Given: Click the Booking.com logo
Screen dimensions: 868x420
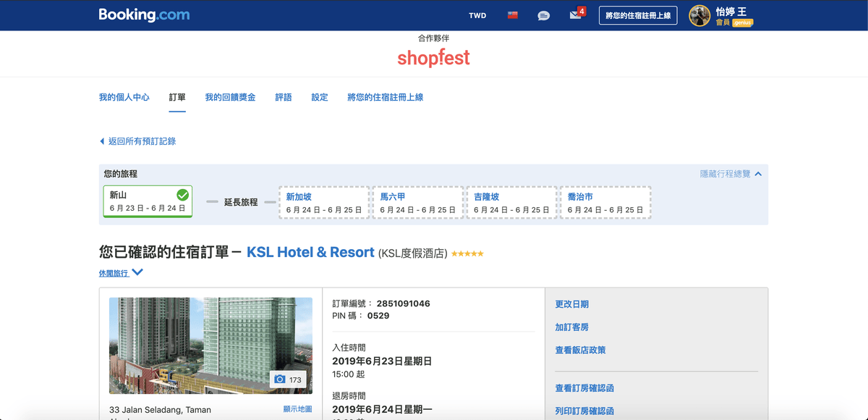Looking at the screenshot, I should (x=144, y=14).
